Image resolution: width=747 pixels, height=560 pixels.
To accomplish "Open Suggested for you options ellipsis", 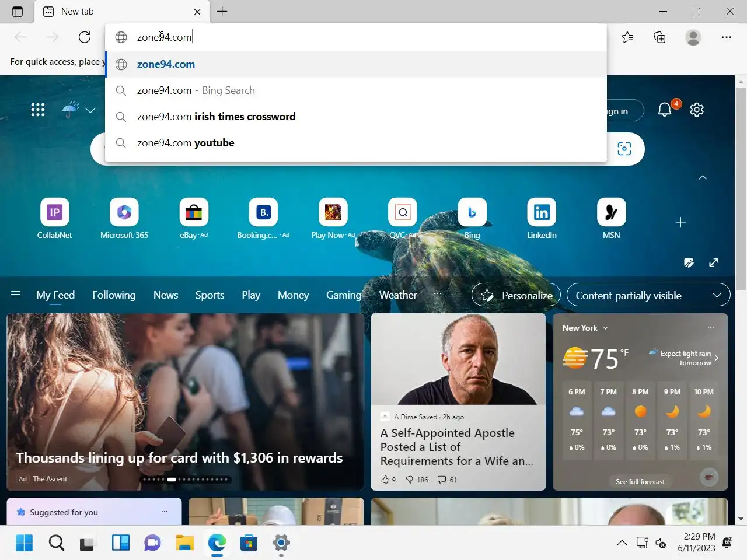I will (165, 512).
